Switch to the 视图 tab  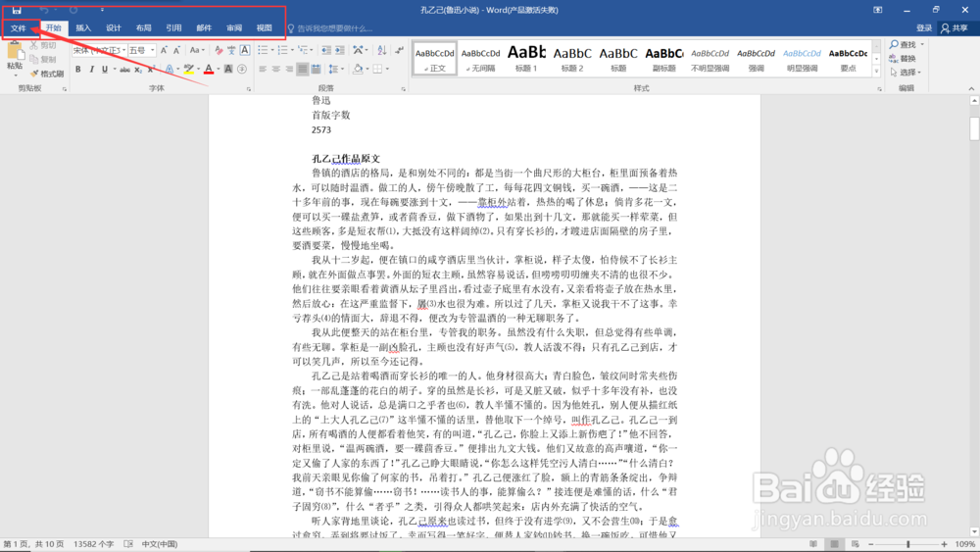264,28
